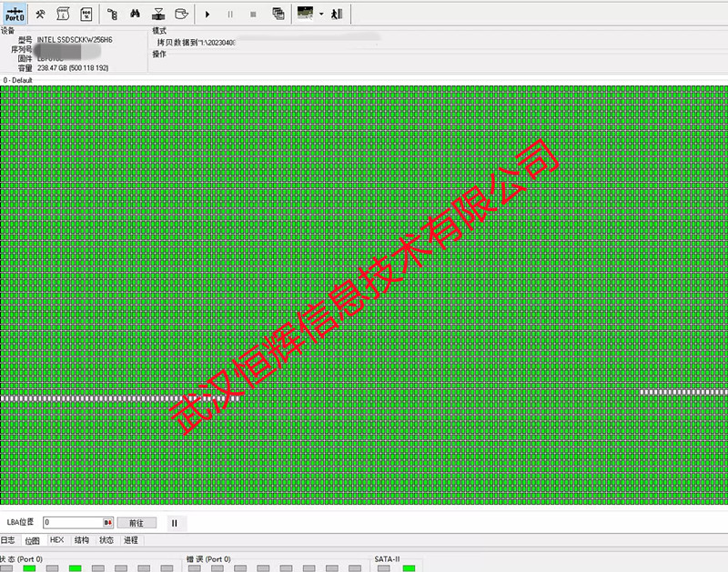
Task: Start the task with the Play button
Action: pos(207,15)
